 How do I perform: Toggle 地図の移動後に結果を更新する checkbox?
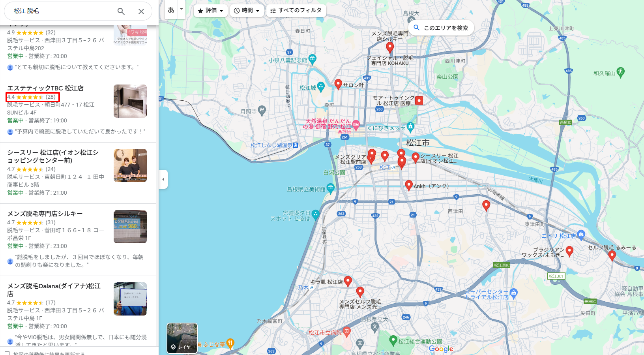[x=7, y=353]
